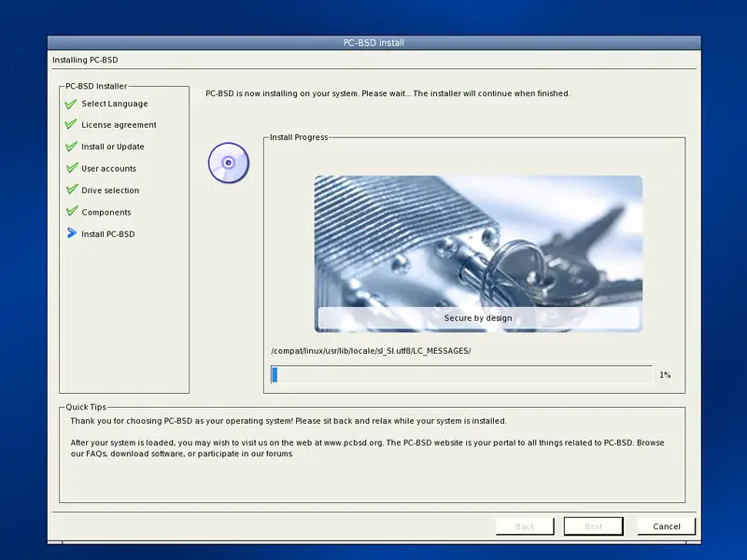
Task: Select the User accounts step
Action: click(108, 169)
